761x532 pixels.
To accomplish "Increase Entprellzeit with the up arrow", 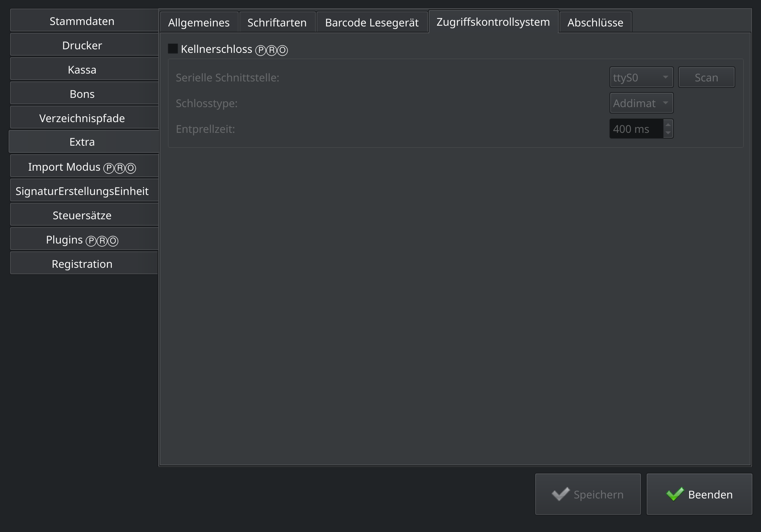I will pos(668,124).
